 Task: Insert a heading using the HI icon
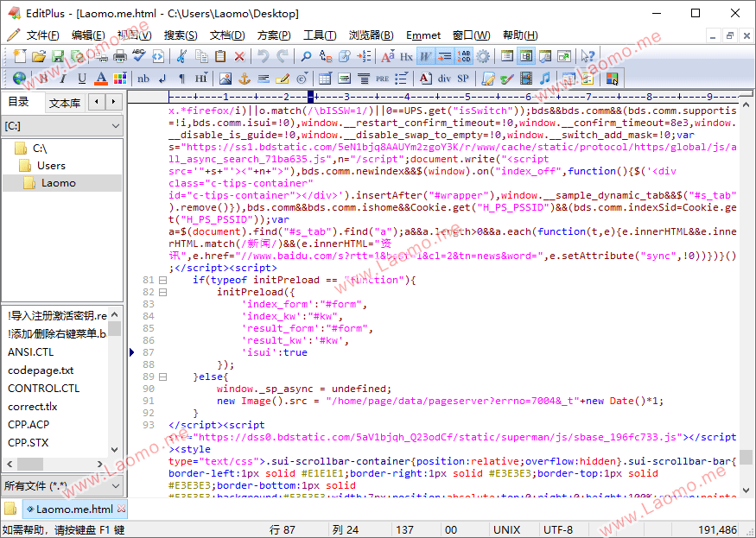point(201,78)
